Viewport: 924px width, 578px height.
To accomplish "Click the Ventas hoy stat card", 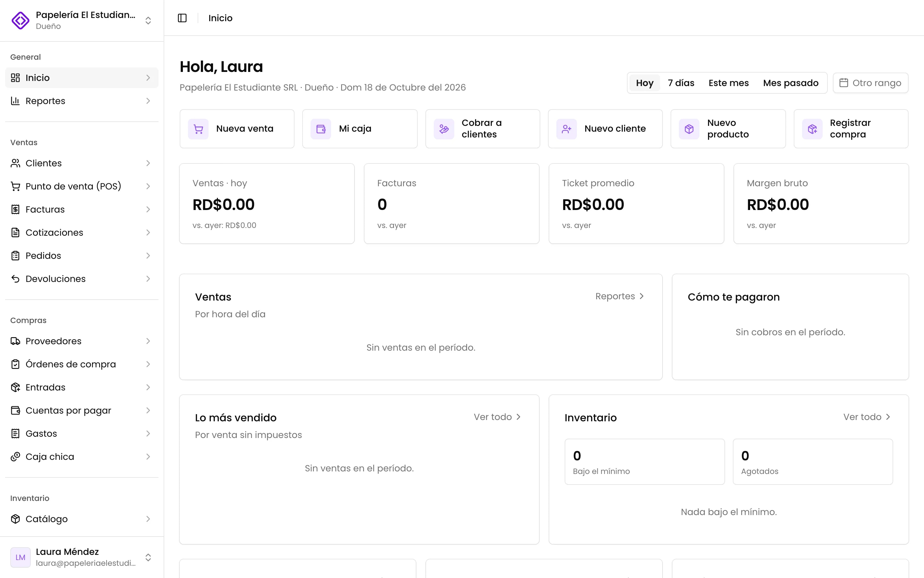I will (267, 204).
